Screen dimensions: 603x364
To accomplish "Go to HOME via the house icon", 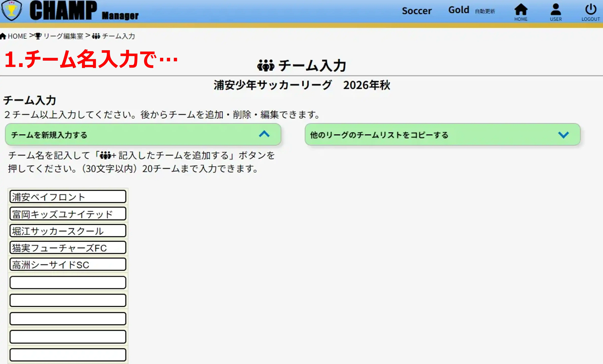I will click(x=521, y=12).
